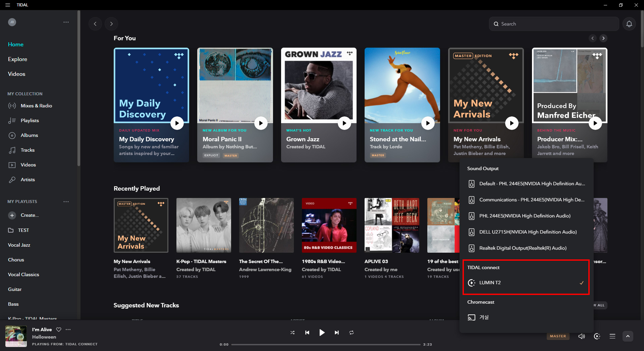This screenshot has height=351, width=644.
Task: Open now-playing track three-dot options
Action: click(x=68, y=330)
